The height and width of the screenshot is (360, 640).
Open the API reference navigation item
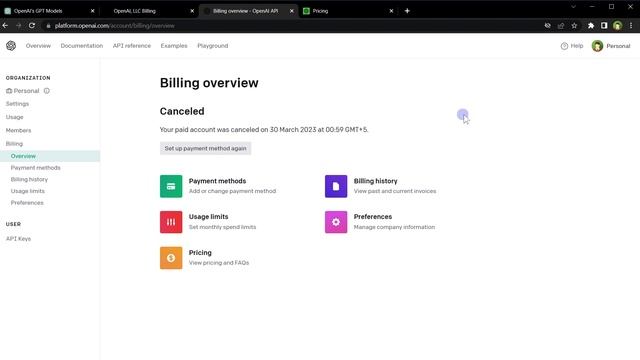(132, 46)
